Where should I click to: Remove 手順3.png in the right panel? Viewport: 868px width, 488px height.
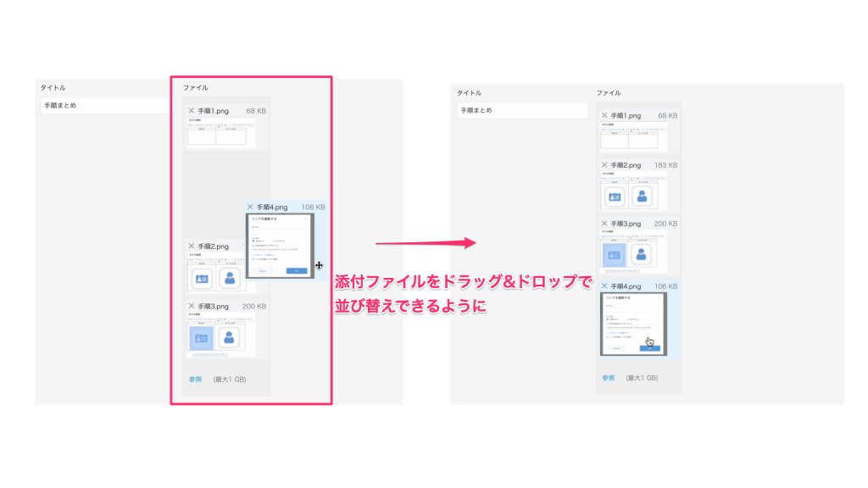point(604,224)
